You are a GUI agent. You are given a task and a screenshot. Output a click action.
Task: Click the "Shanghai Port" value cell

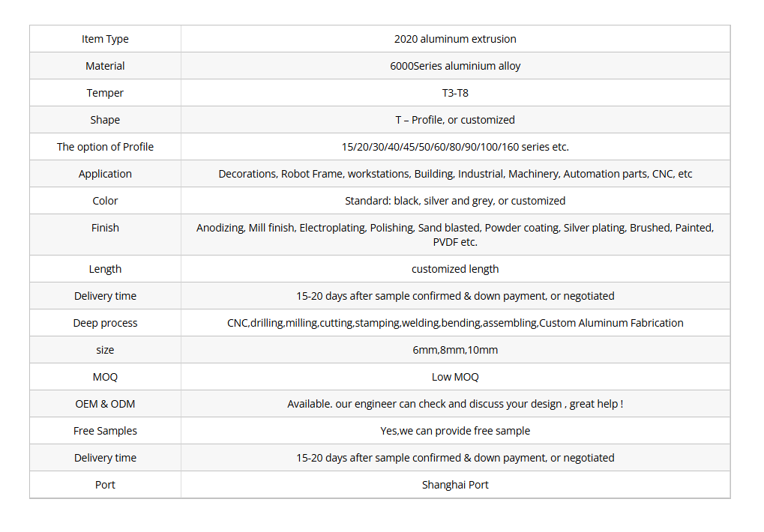point(455,485)
